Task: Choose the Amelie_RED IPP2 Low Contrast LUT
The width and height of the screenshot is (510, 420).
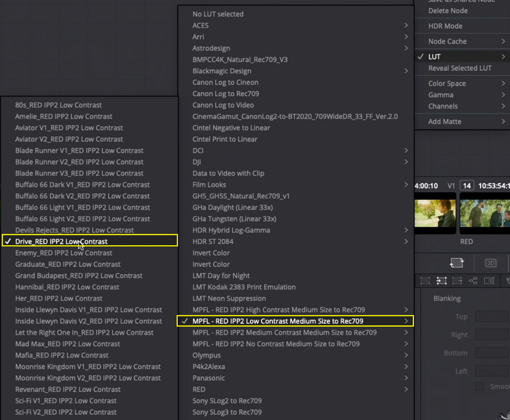Action: pyautogui.click(x=90, y=117)
